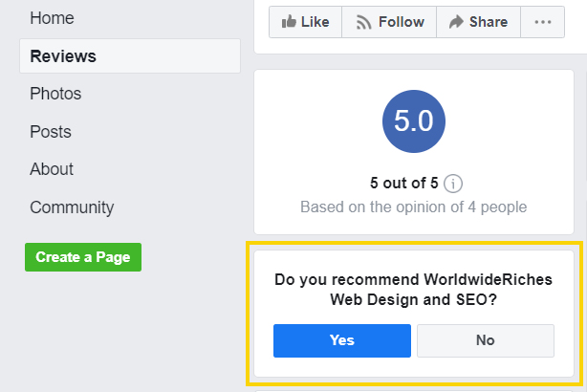The height and width of the screenshot is (392, 587).
Task: Click the text 'Based on the opinion of 4 people'
Action: coord(414,207)
